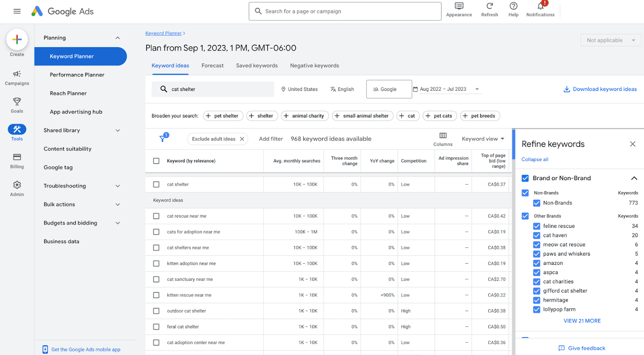This screenshot has height=355, width=644.
Task: Open the hamburger main menu
Action: [x=17, y=11]
